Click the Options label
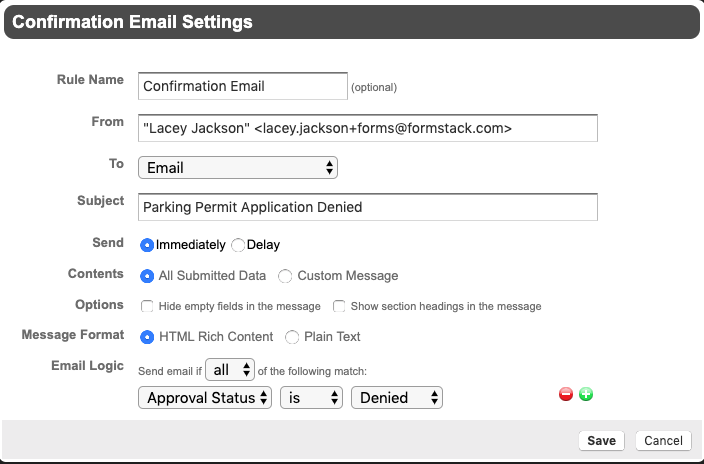 tap(99, 305)
